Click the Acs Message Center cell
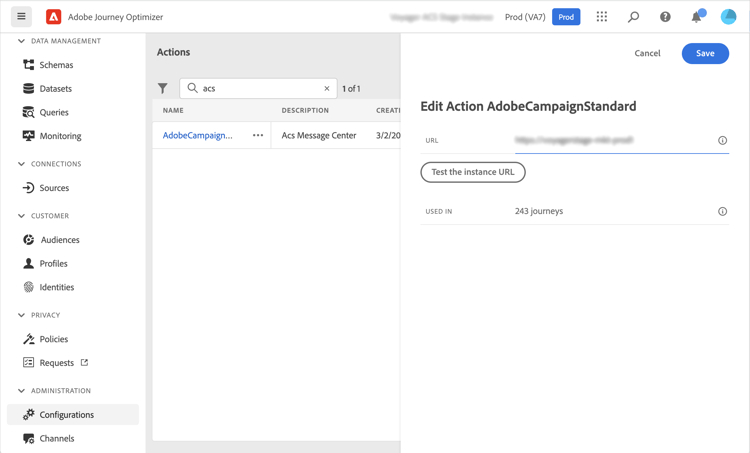 [319, 135]
